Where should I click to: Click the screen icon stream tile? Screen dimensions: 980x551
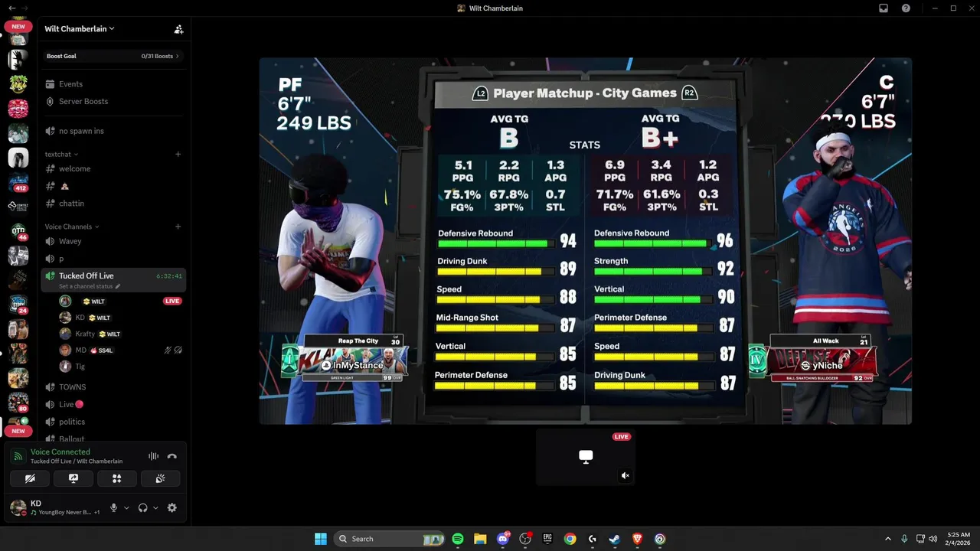586,457
